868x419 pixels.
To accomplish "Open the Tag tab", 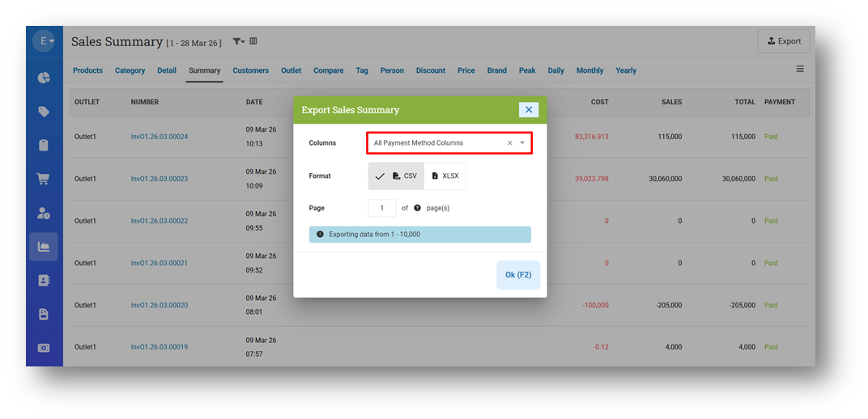I will tap(362, 70).
